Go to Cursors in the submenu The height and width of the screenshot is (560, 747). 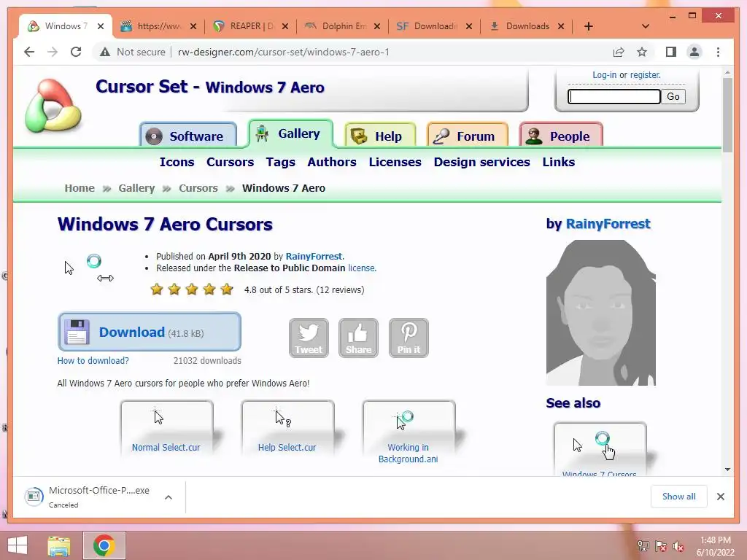230,162
